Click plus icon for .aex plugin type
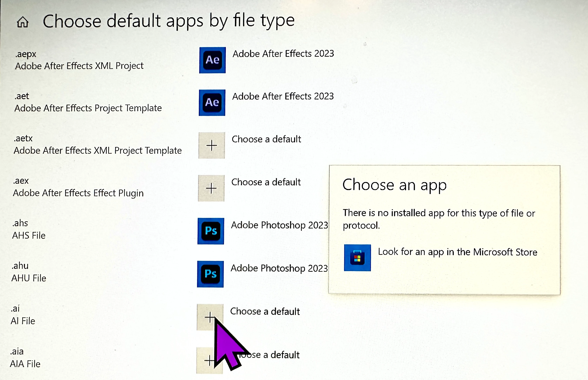Viewport: 588px width, 380px height. (x=211, y=188)
